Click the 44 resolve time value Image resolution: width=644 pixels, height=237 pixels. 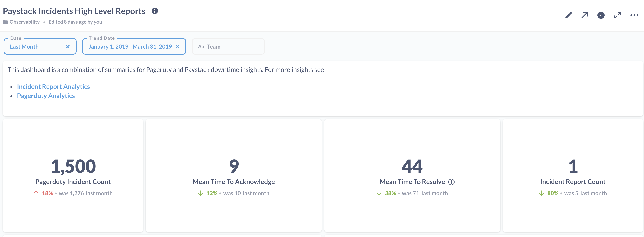[x=412, y=166]
